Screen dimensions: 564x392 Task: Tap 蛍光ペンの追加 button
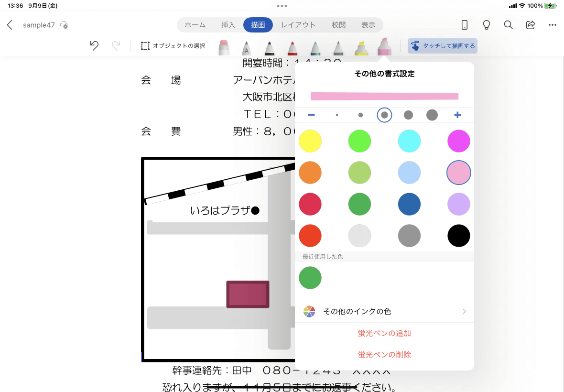pos(384,333)
